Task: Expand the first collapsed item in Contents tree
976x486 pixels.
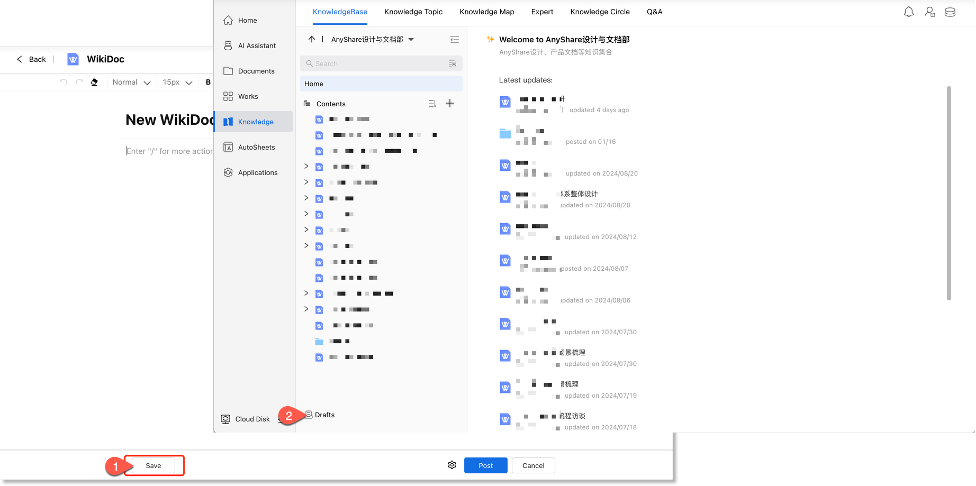Action: tap(306, 166)
